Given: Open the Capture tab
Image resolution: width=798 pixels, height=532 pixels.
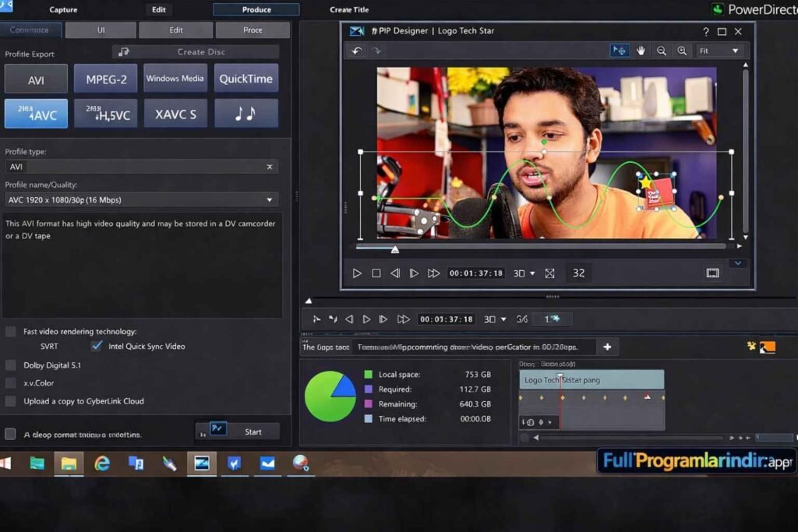Looking at the screenshot, I should coord(63,9).
